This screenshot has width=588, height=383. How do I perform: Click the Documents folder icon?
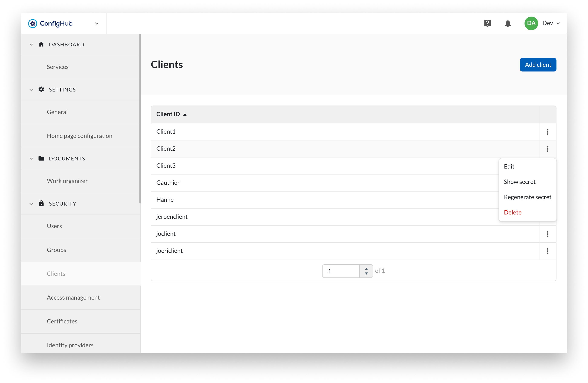[41, 158]
